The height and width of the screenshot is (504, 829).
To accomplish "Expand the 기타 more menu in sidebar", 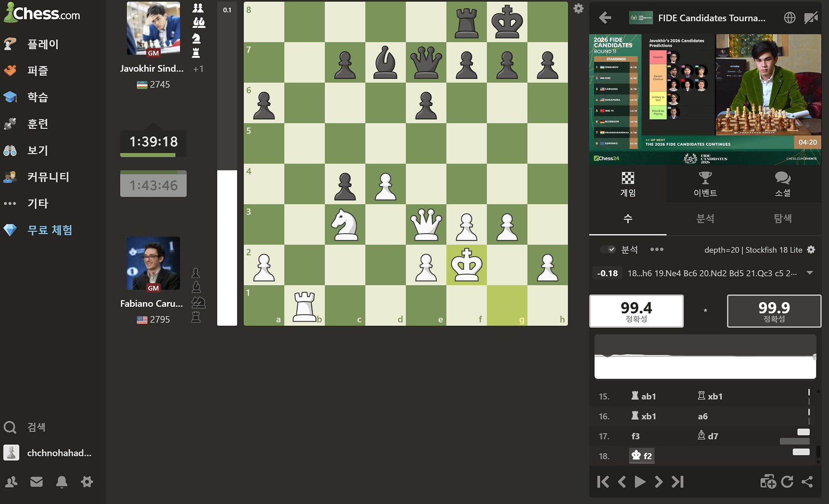I will [38, 203].
